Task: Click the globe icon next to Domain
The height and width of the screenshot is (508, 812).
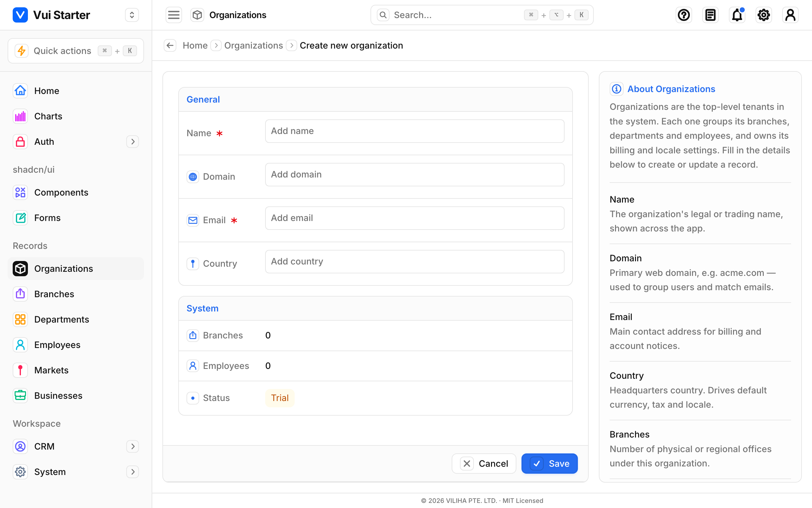Action: 193,177
